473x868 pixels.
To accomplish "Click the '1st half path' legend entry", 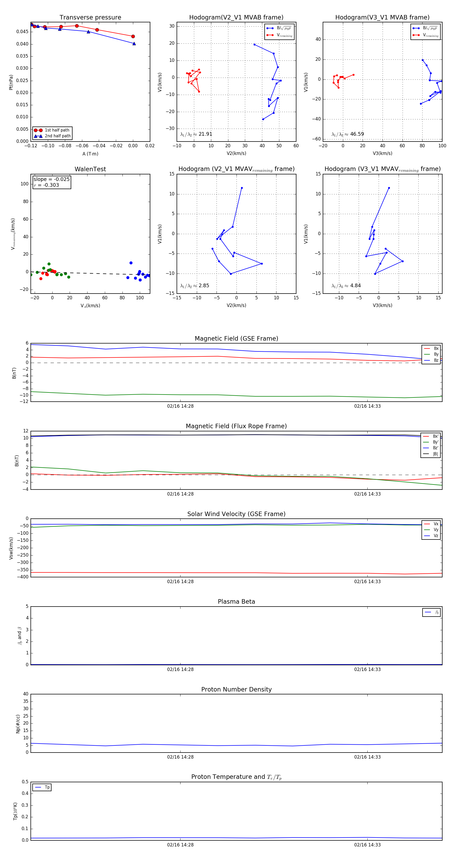I will point(52,130).
